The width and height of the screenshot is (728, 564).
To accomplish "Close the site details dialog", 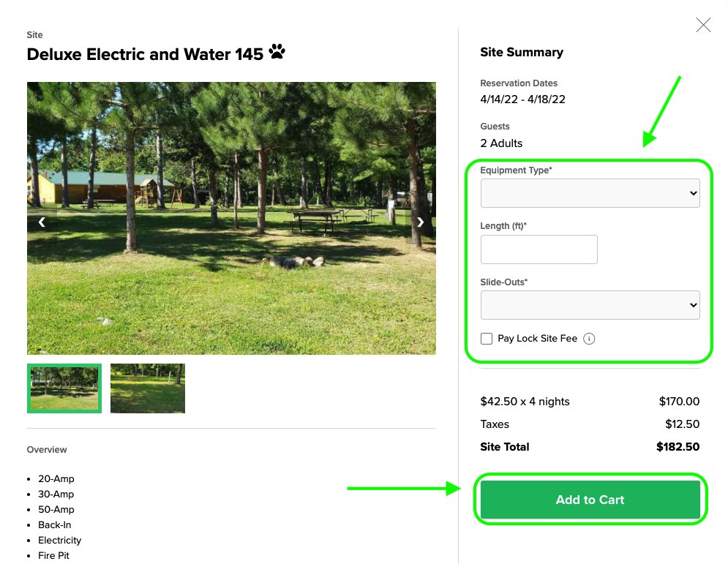I will 703,26.
